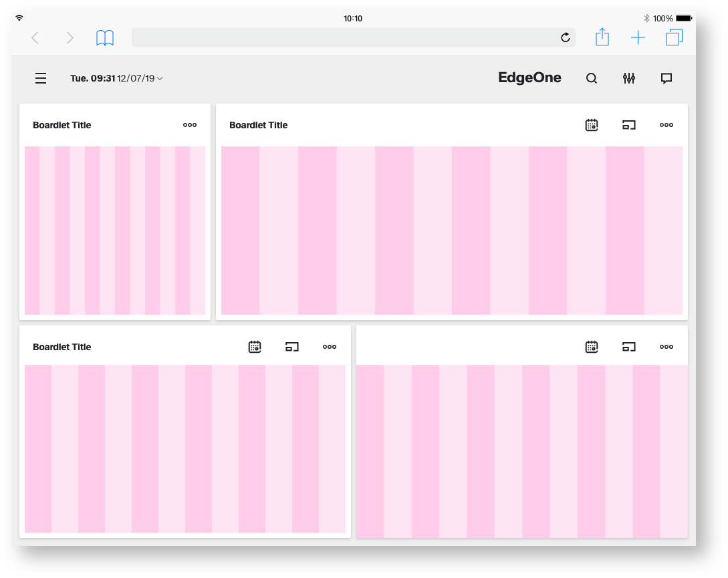Open the calendar in top-right boardlet

tap(592, 125)
